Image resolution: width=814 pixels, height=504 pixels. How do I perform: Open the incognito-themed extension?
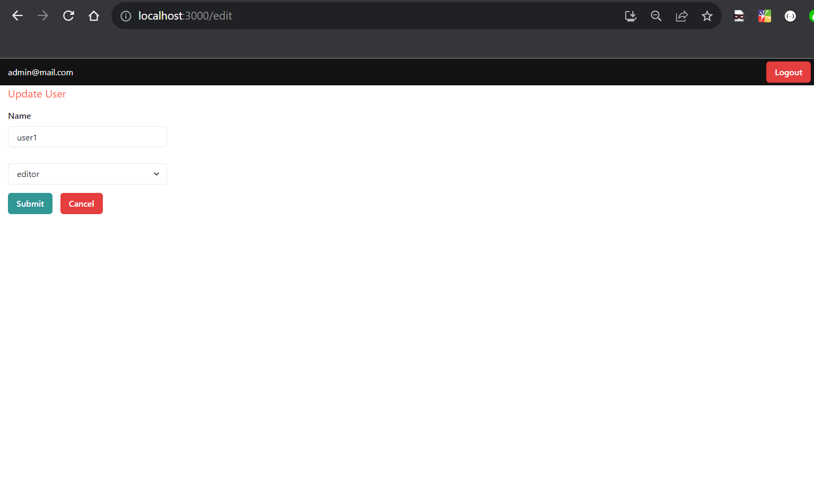pyautogui.click(x=739, y=15)
